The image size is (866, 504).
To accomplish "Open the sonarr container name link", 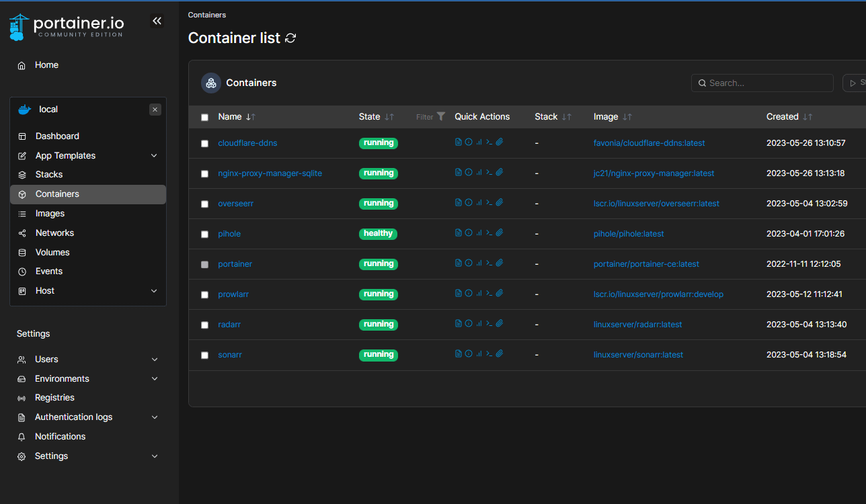I will pos(230,355).
